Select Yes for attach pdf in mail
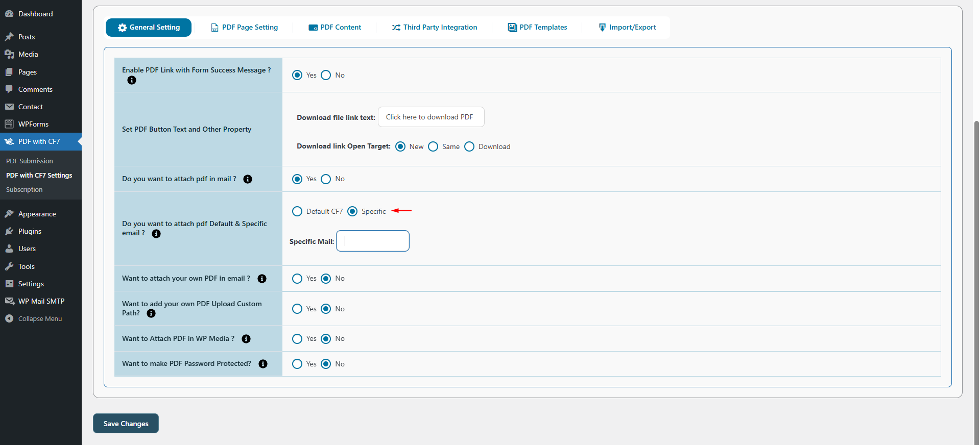The image size is (980, 445). [297, 179]
